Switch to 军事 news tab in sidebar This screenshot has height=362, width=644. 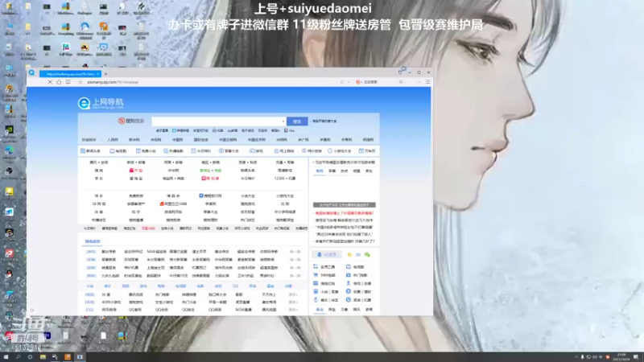pyautogui.click(x=332, y=171)
